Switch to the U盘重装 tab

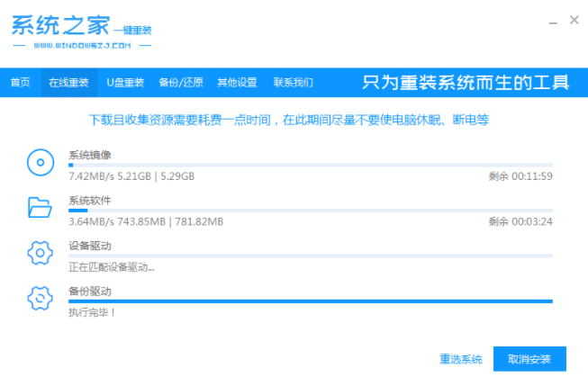(x=124, y=83)
